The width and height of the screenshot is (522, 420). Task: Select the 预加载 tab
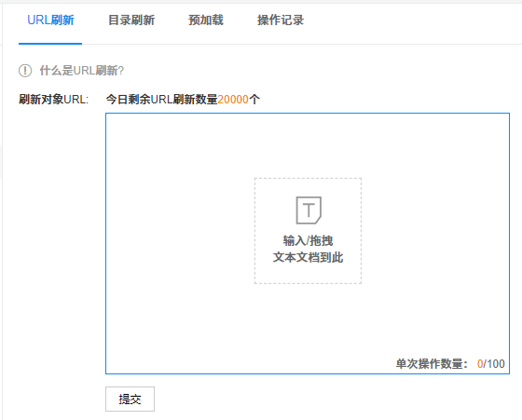206,20
